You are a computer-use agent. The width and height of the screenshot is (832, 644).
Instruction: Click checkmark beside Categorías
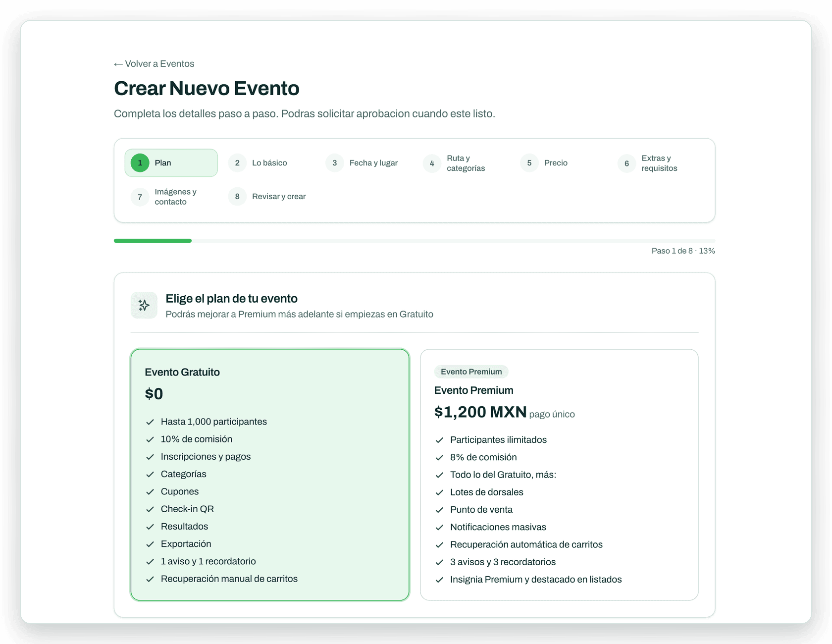(x=150, y=475)
